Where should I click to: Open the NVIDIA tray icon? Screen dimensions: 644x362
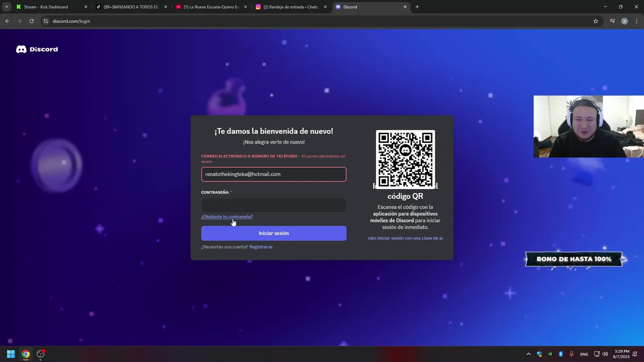click(x=550, y=354)
